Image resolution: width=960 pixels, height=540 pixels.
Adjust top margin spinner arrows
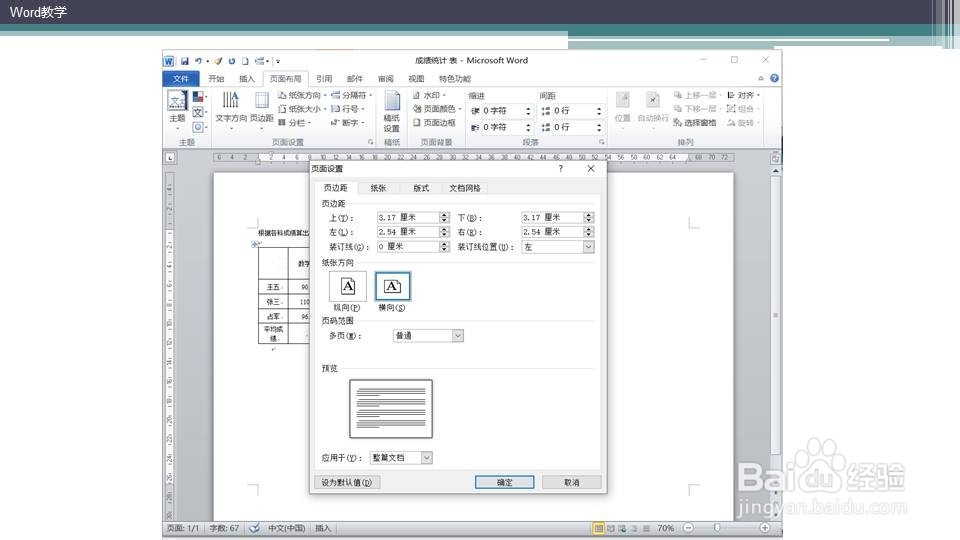click(444, 217)
